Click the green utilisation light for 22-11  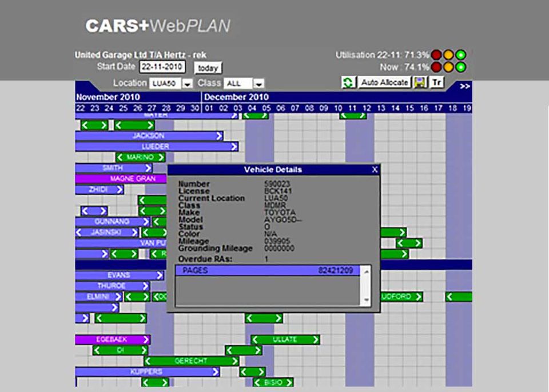(x=461, y=55)
